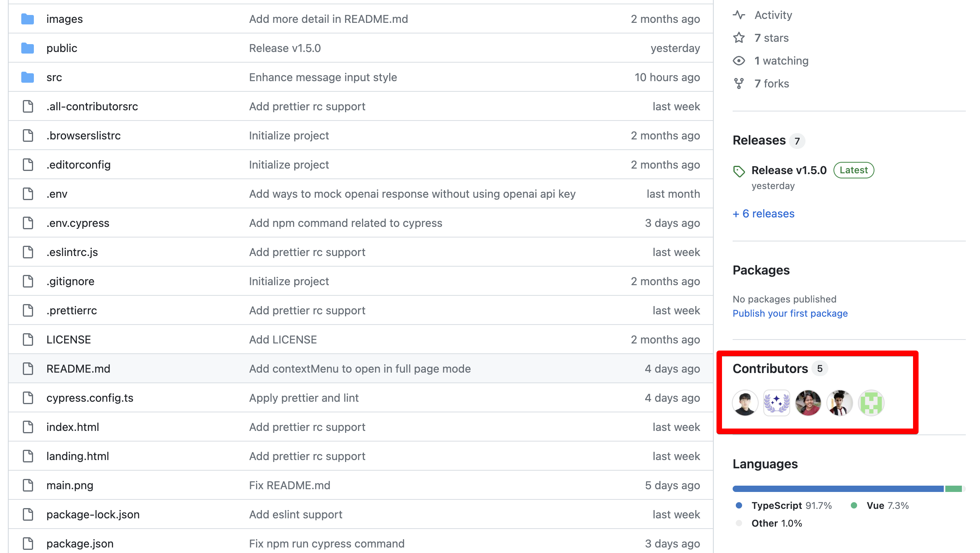Click the star icon beside 7 stars

tap(739, 38)
